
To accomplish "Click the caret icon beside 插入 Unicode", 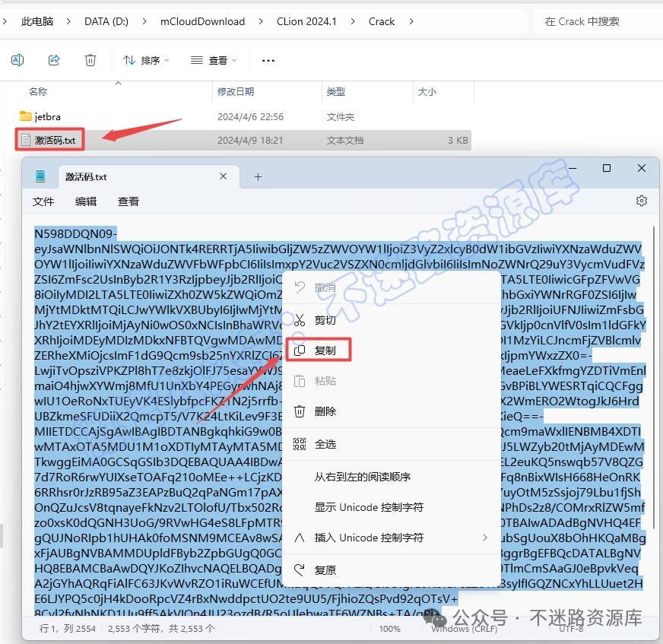I will click(x=300, y=538).
